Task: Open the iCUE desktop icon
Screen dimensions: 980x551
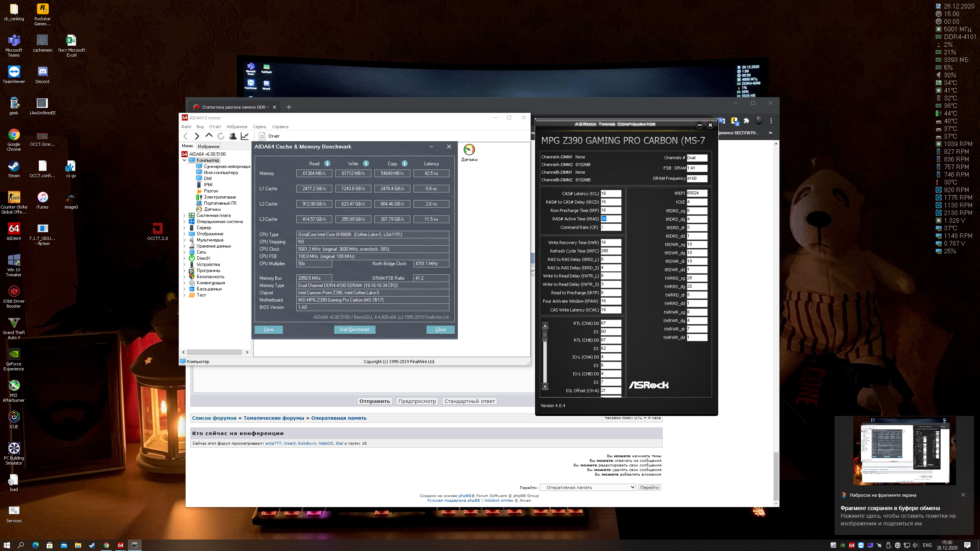Action: point(14,420)
